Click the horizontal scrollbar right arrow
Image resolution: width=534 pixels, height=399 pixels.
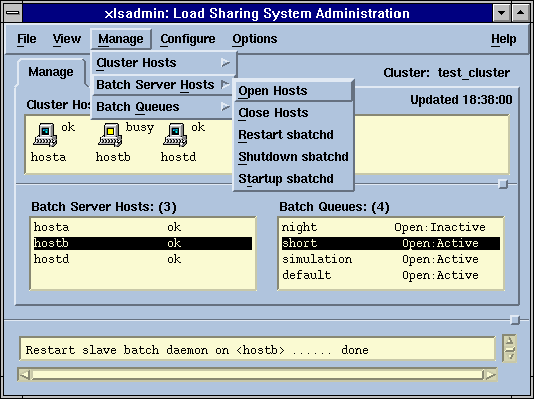click(x=490, y=375)
